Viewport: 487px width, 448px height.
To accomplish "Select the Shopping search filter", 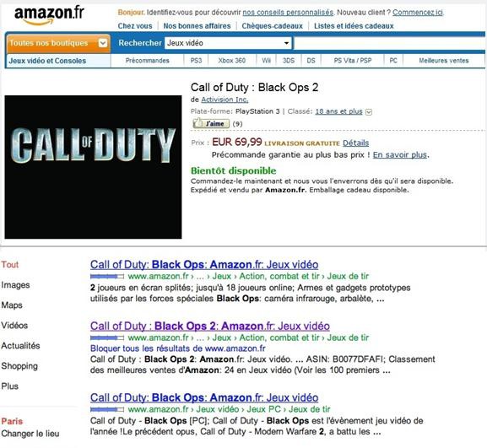I will coord(19,366).
